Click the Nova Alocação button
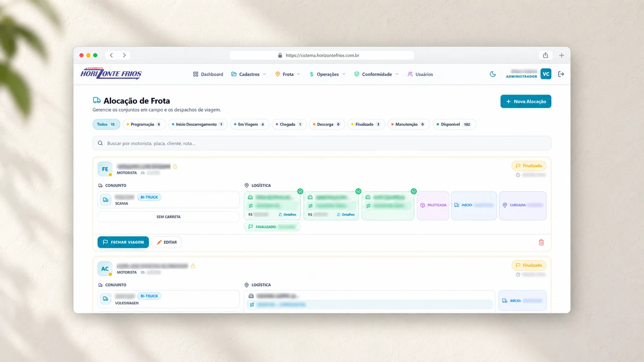 coord(526,102)
